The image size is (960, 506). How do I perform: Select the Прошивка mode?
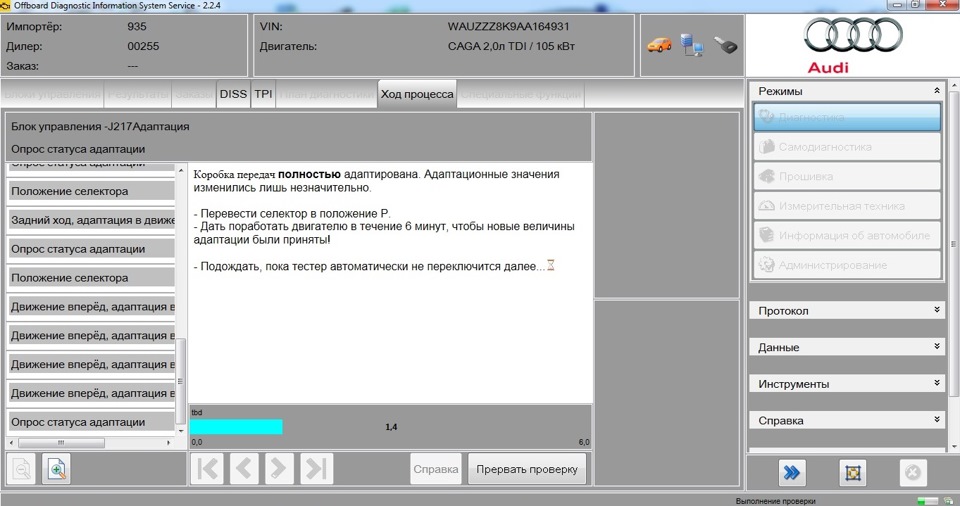click(847, 176)
